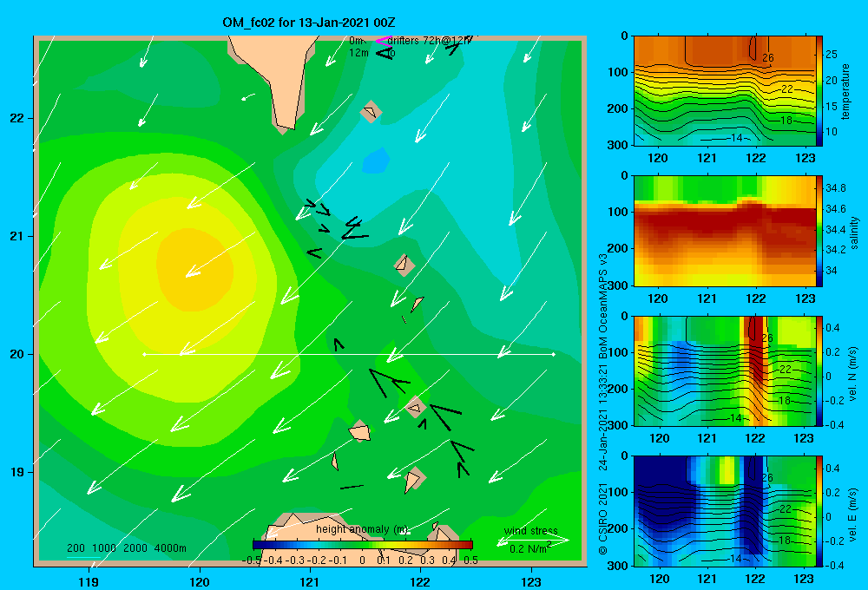868x590 pixels.
Task: Click the vel. N color bar
Action: [819, 371]
